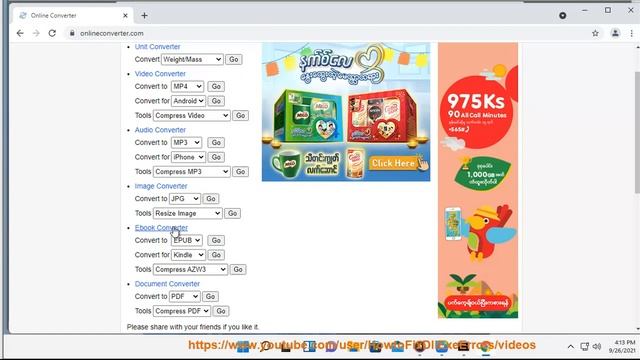This screenshot has height=360, width=640.
Task: Close the Online Converter tab
Action: coord(125,16)
